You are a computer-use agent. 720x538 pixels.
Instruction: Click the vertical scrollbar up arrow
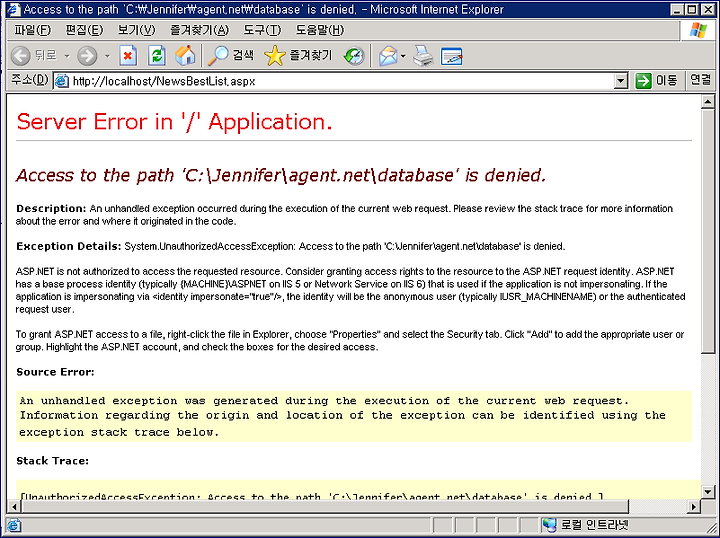click(x=708, y=102)
